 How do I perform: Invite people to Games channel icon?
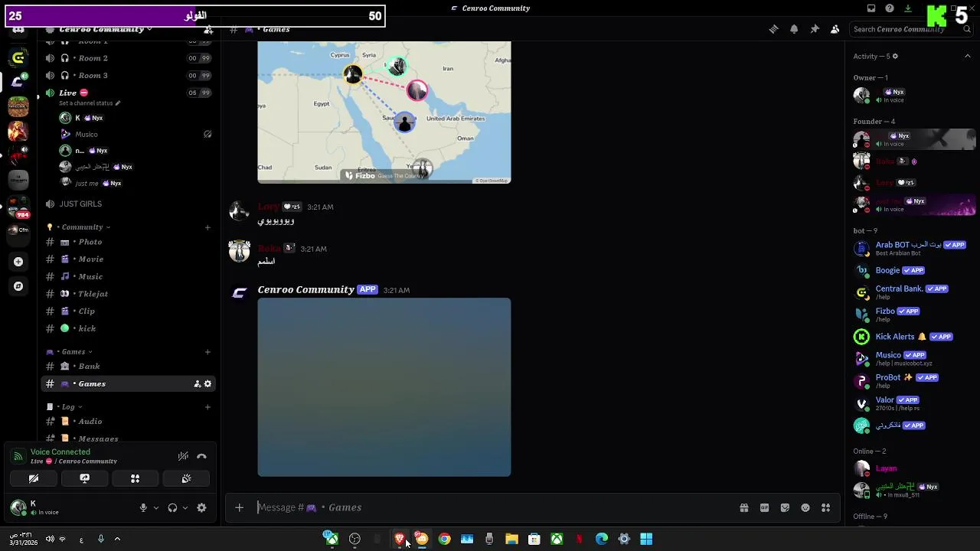coord(197,384)
